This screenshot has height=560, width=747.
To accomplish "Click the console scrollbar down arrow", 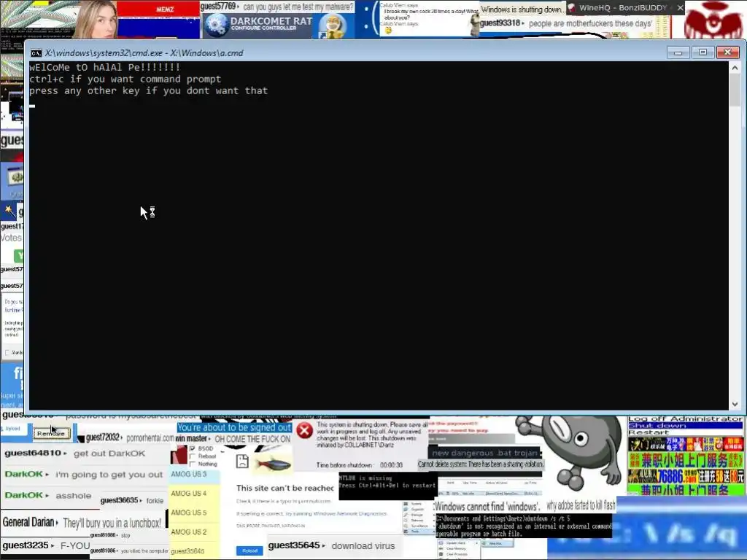I will pos(735,404).
